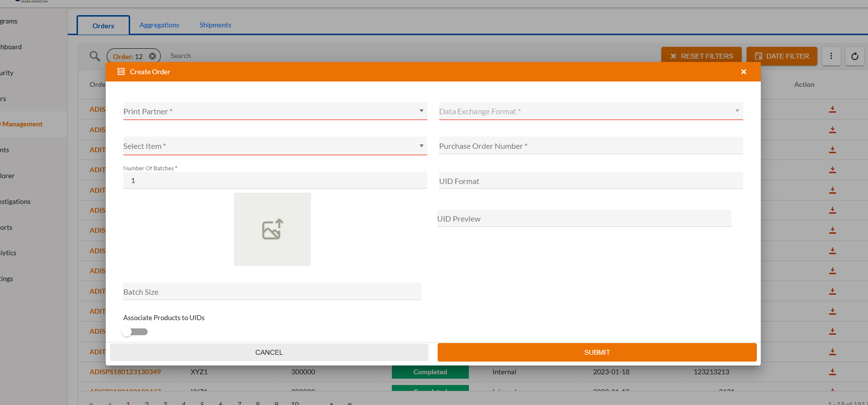Open the Shipments tab

pos(215,25)
